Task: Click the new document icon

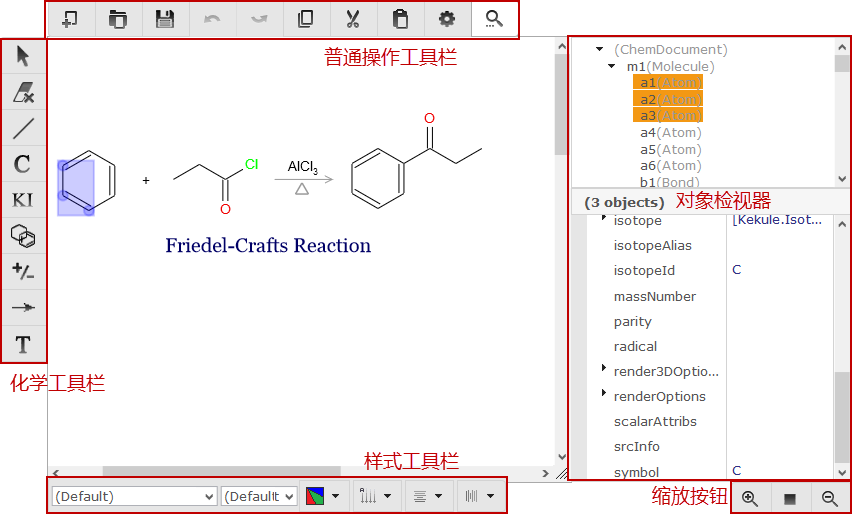Action: (71, 20)
